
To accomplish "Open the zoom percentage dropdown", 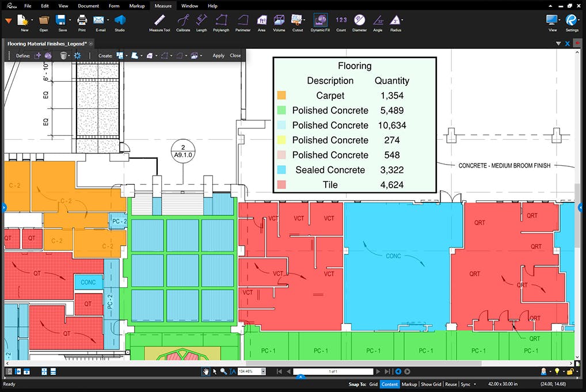I will pos(264,372).
